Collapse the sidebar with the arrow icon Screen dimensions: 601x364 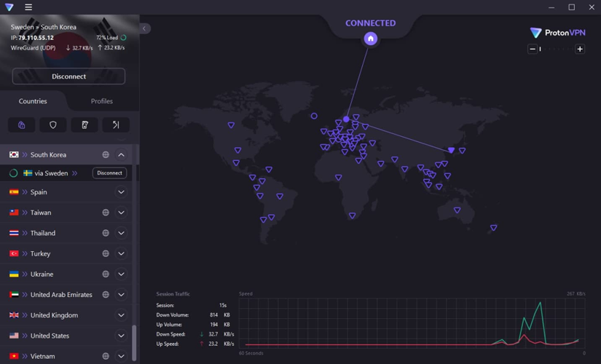pyautogui.click(x=144, y=28)
